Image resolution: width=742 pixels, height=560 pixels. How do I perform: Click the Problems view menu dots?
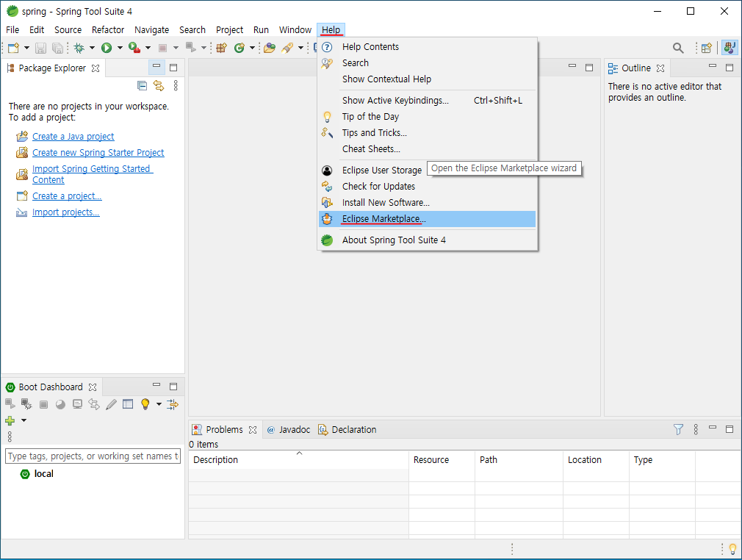click(x=696, y=429)
